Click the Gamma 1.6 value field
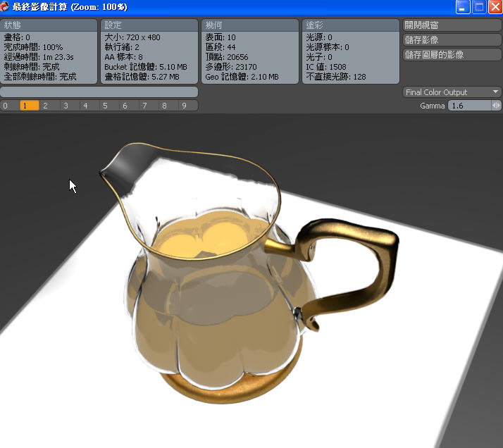 470,106
